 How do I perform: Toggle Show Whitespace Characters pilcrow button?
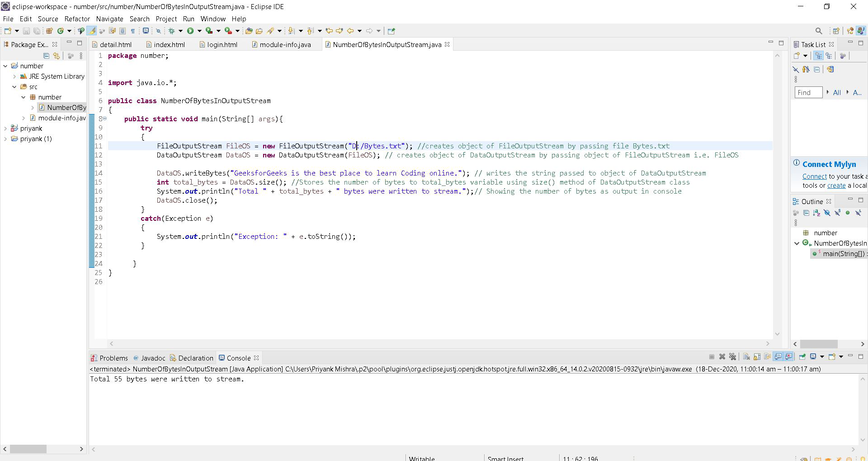(133, 31)
